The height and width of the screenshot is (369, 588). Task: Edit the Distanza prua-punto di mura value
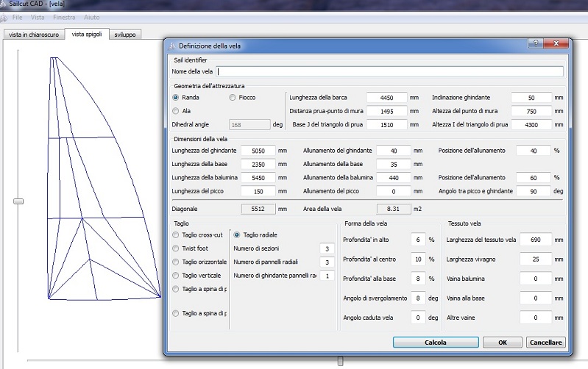[x=386, y=111]
